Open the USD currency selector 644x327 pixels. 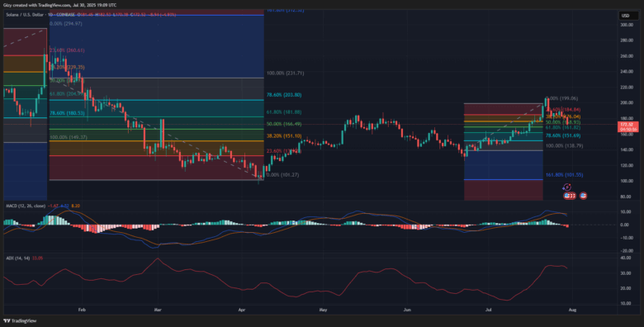point(628,16)
